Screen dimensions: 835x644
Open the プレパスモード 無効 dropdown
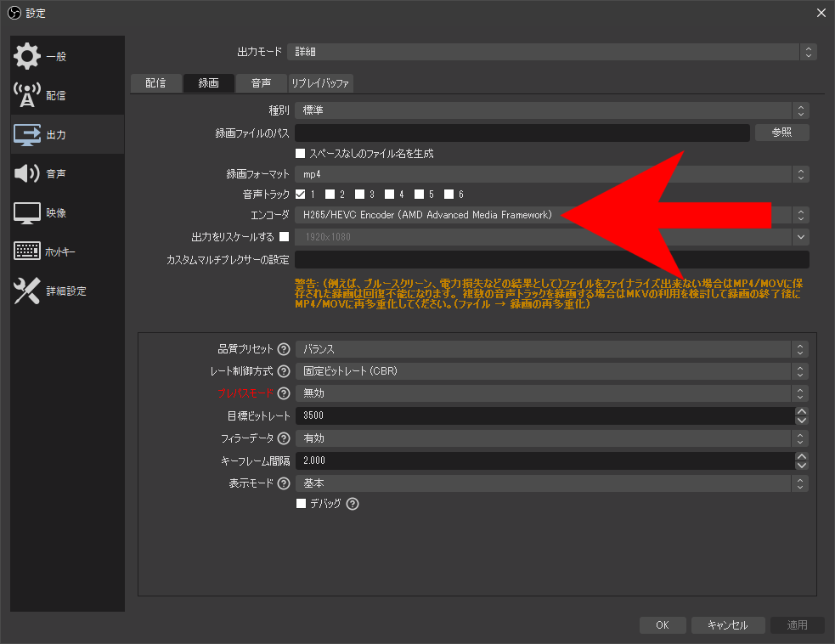[x=552, y=393]
